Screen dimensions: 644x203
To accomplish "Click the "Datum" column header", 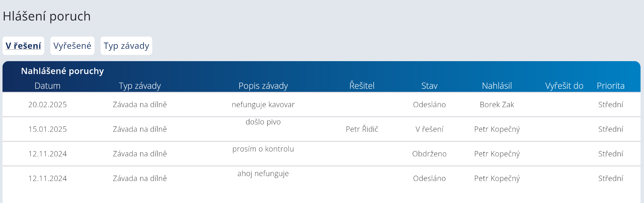I will [x=47, y=86].
